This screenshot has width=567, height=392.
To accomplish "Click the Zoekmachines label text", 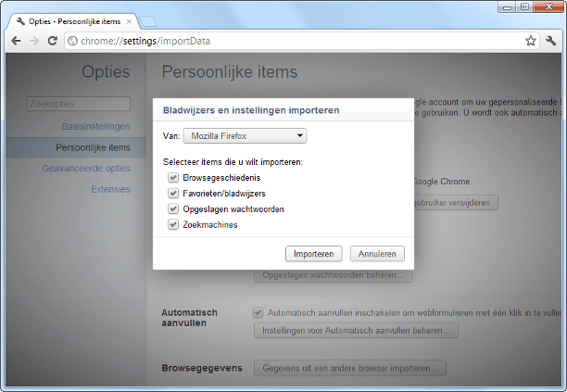I will tap(210, 224).
